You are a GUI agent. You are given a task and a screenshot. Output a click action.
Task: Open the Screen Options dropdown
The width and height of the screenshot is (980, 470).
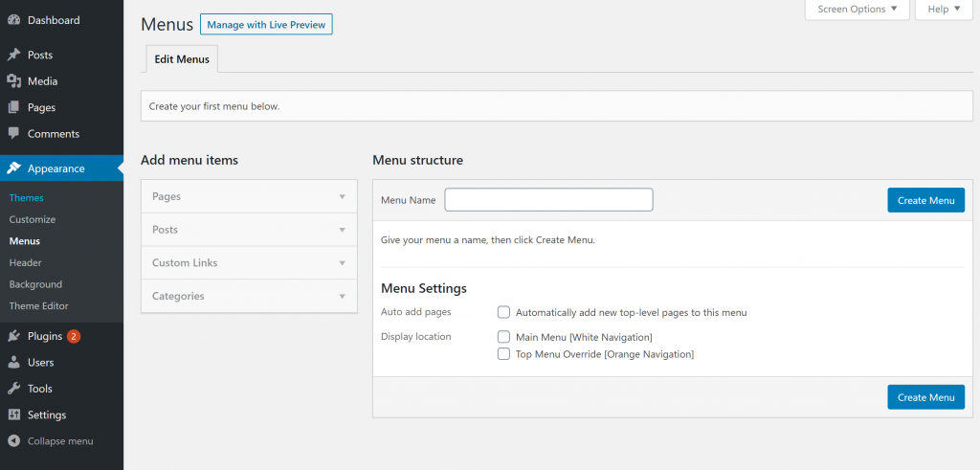coord(857,10)
